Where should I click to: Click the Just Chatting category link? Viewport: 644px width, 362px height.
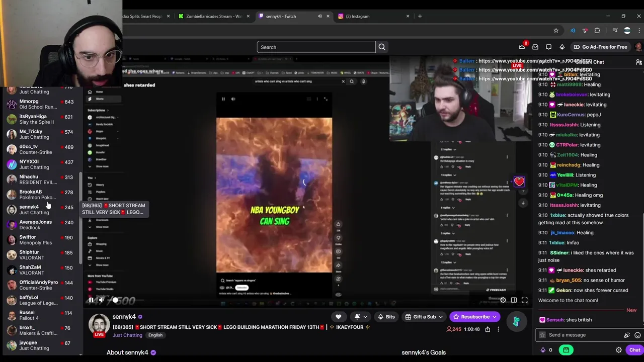(127, 335)
